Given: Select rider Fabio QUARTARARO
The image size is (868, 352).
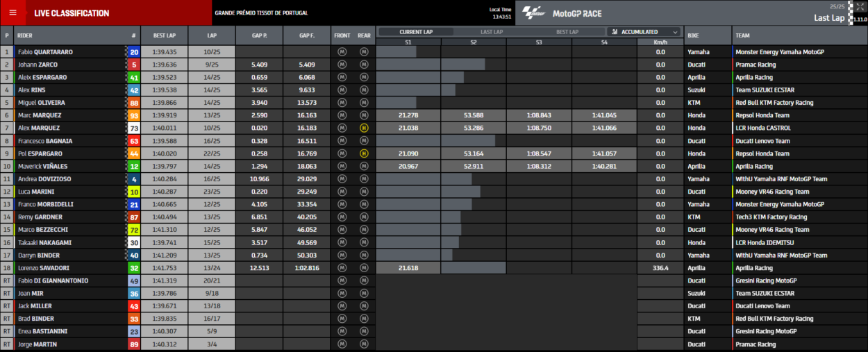Looking at the screenshot, I should 46,52.
